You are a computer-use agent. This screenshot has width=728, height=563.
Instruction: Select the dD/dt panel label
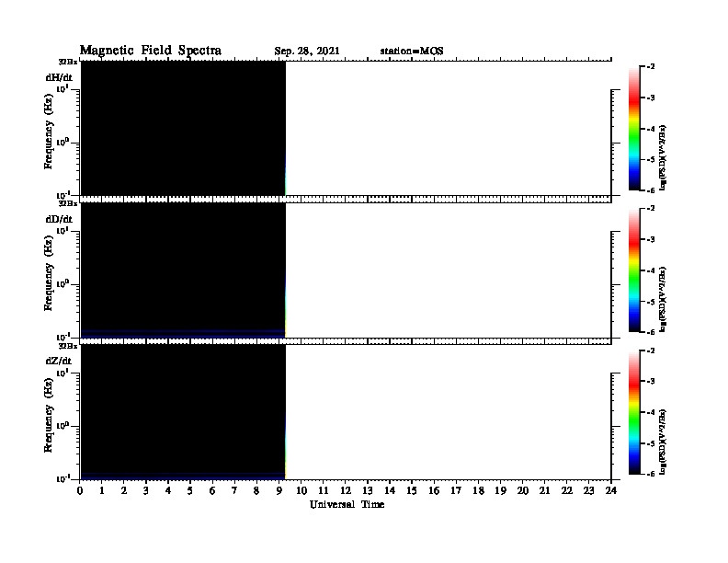[x=59, y=219]
